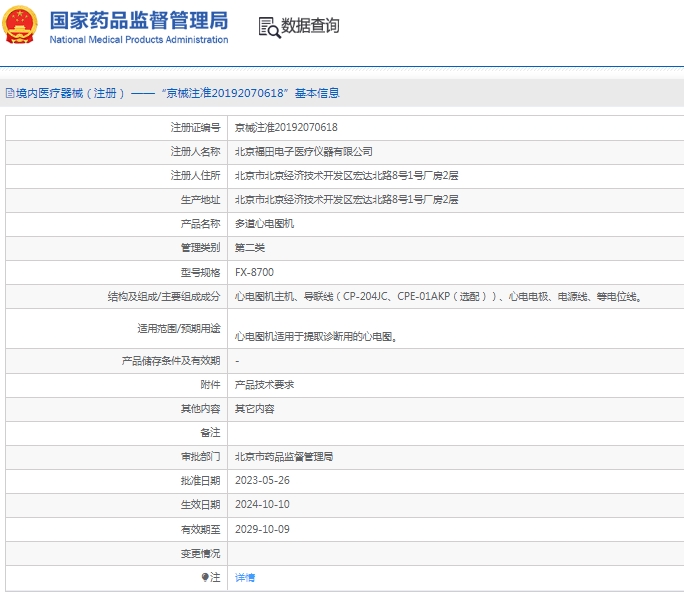Click the 国家药品监督管理局 title
This screenshot has height=598, width=684.
point(139,20)
